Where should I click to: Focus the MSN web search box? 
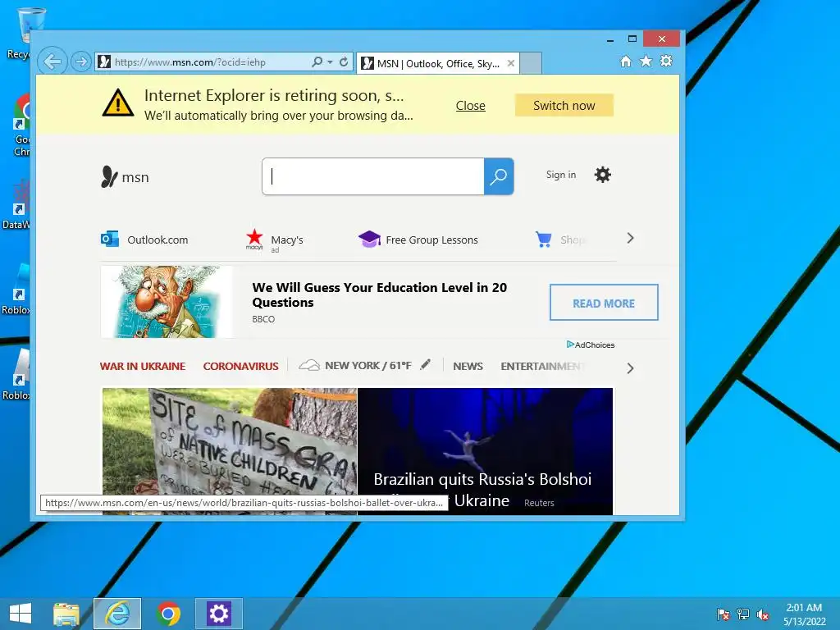coord(373,176)
